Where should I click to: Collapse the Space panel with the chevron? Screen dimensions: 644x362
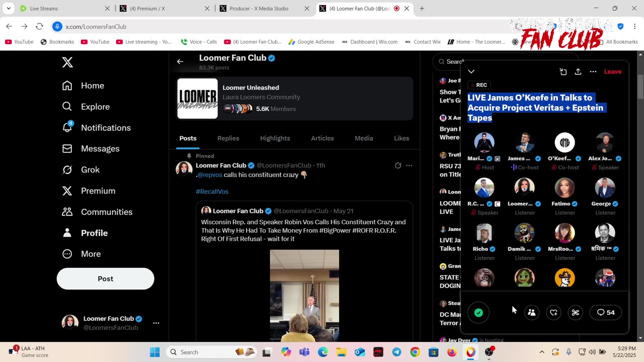point(471,71)
